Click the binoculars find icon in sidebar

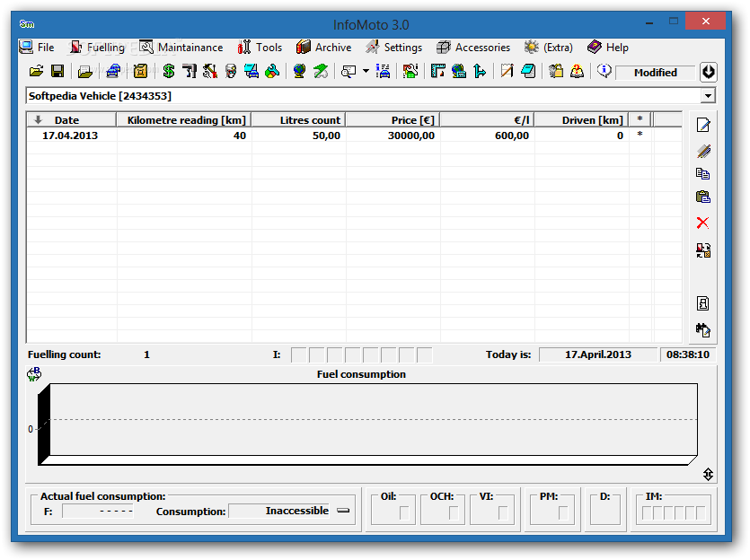pyautogui.click(x=703, y=329)
